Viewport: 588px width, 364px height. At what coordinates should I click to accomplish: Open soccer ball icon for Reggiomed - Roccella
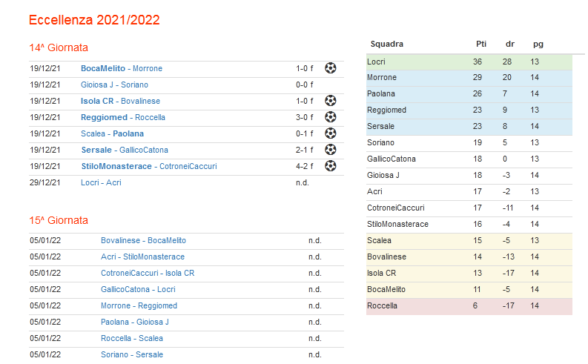point(331,117)
